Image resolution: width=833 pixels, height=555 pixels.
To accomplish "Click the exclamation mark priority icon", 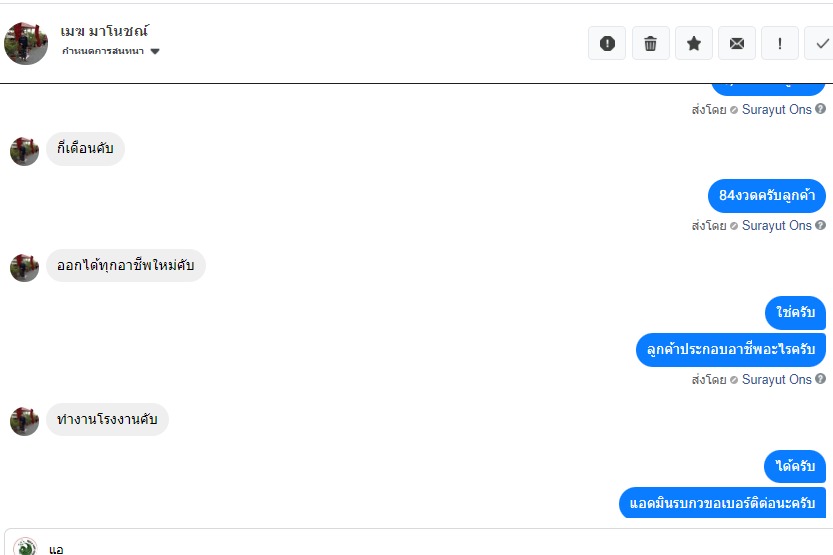I will pos(780,43).
